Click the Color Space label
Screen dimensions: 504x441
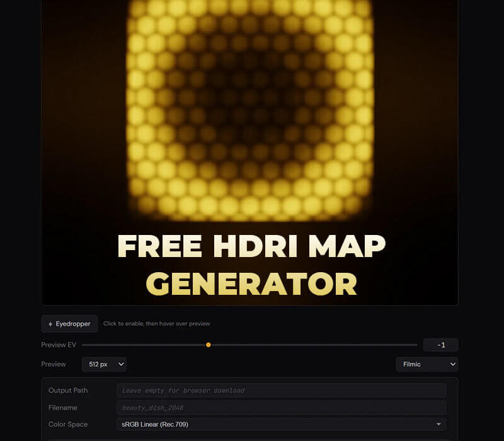[69, 424]
